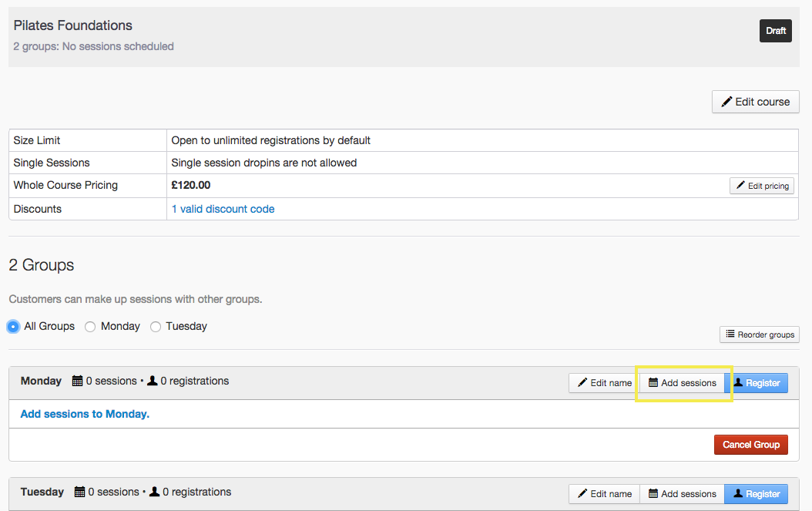
Task: Click the Reorder groups button
Action: point(759,335)
